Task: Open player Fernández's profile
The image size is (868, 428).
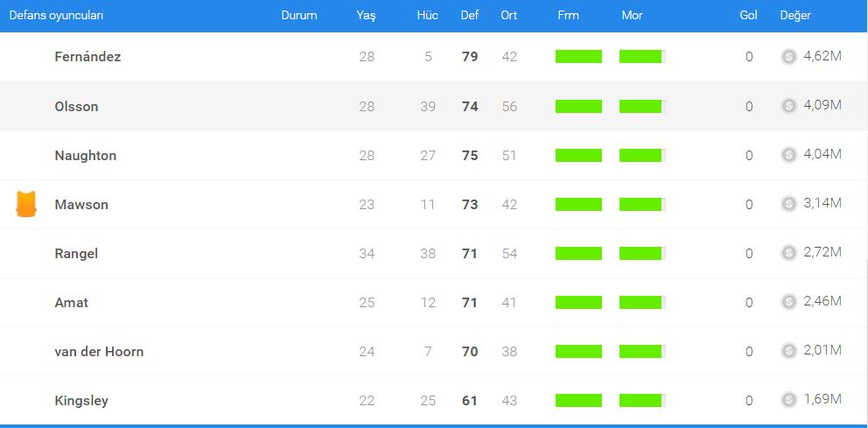Action: click(87, 57)
